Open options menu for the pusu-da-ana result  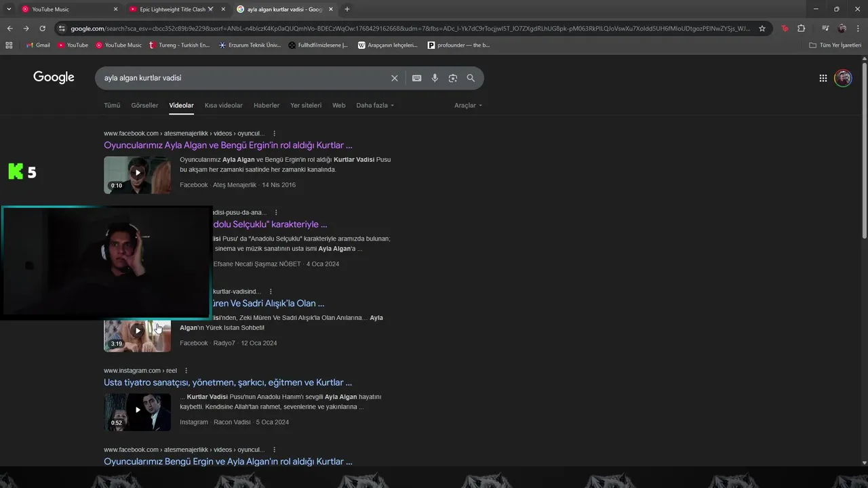tap(276, 213)
